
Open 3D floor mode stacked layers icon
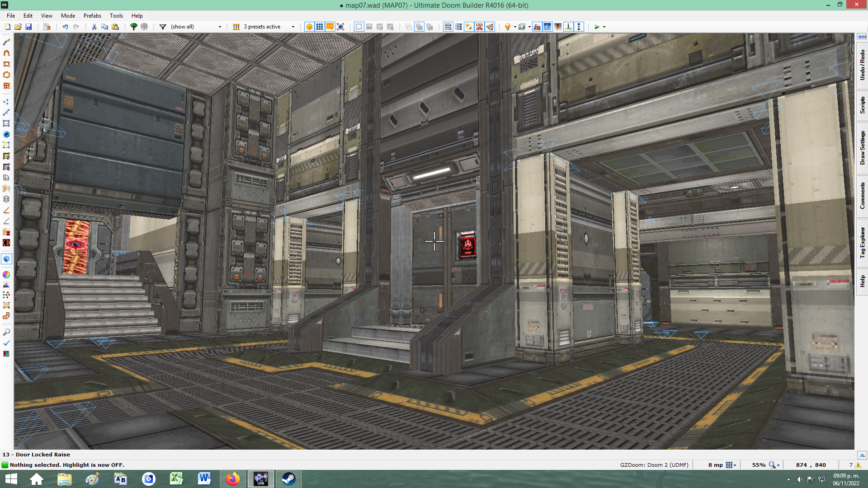pyautogui.click(x=6, y=199)
